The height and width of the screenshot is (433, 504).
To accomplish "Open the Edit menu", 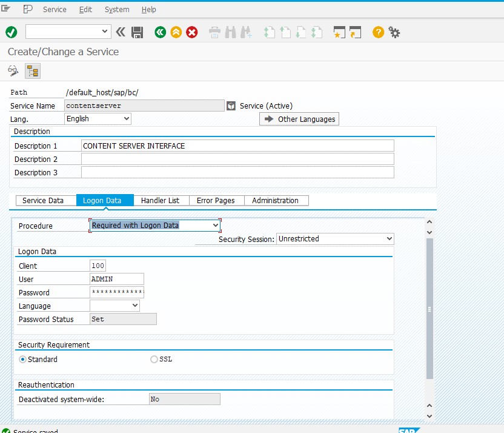I will tap(85, 10).
